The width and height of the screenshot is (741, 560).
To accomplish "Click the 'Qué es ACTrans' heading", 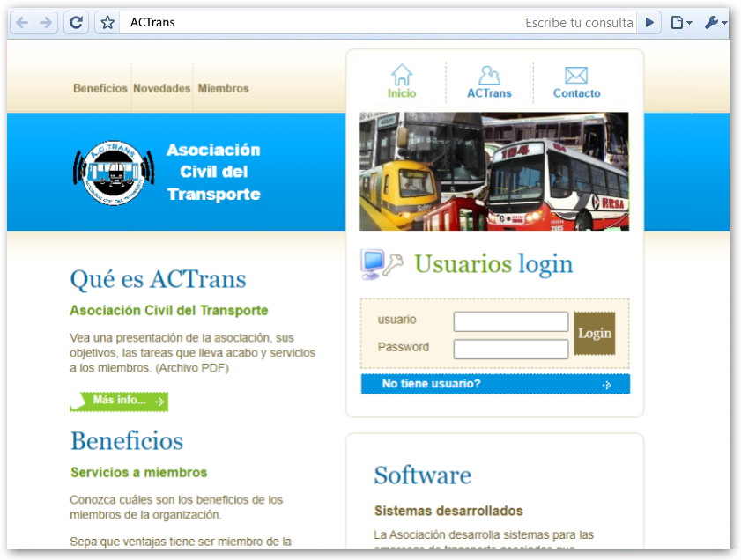I will tap(158, 279).
